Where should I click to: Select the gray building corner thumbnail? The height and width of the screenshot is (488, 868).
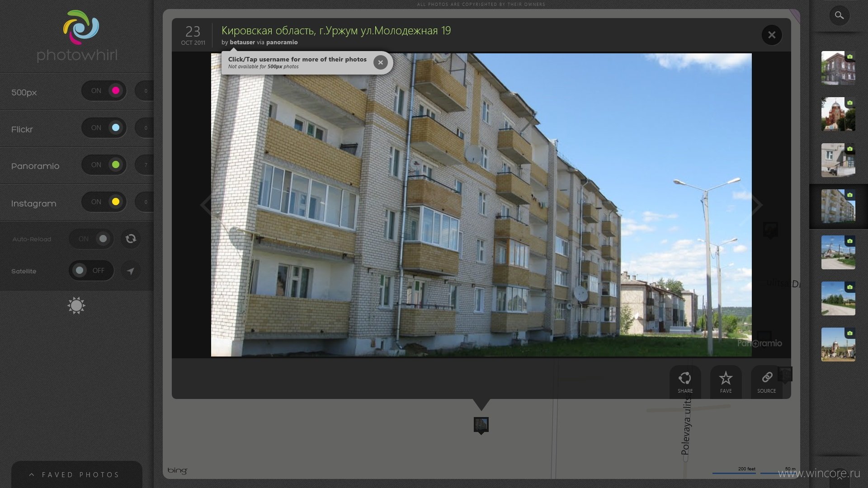(x=838, y=160)
